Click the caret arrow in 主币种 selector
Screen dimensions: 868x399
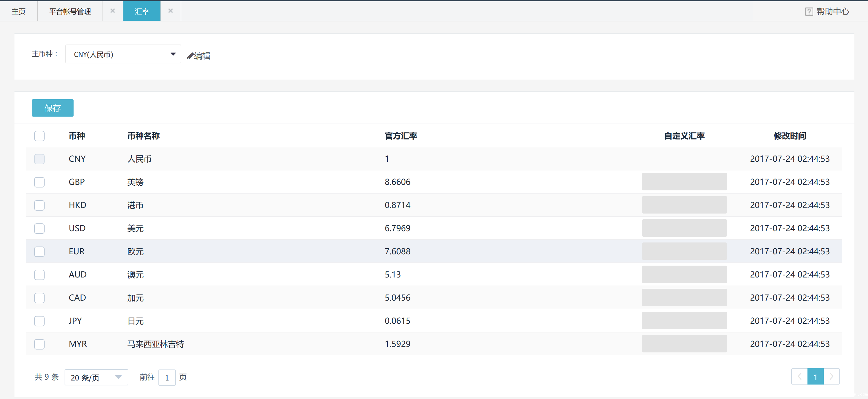point(173,54)
